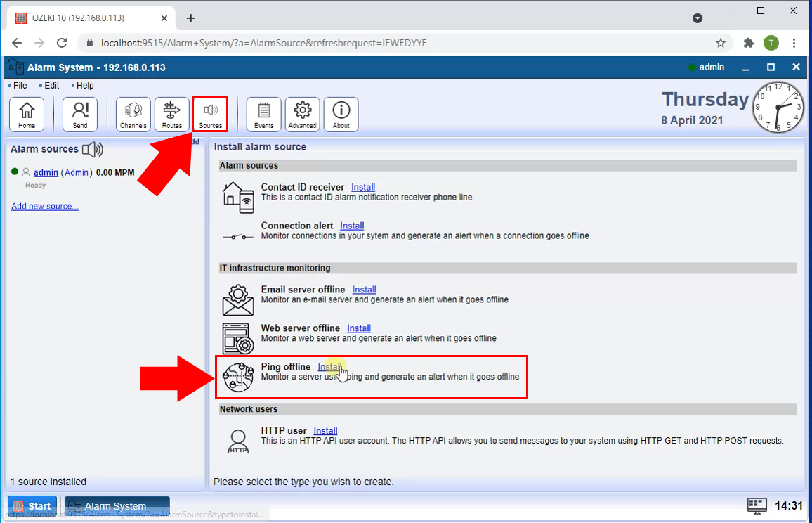The width and height of the screenshot is (812, 523).
Task: Open the Events toolbar icon
Action: (263, 114)
